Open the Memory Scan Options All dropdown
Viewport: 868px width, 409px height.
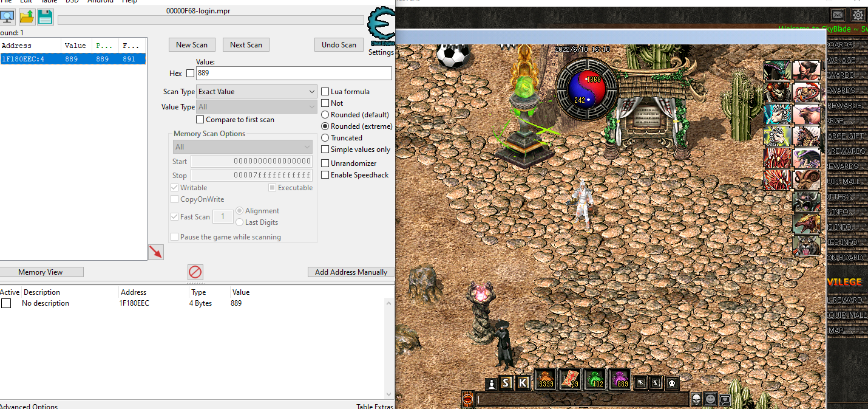pyautogui.click(x=243, y=147)
